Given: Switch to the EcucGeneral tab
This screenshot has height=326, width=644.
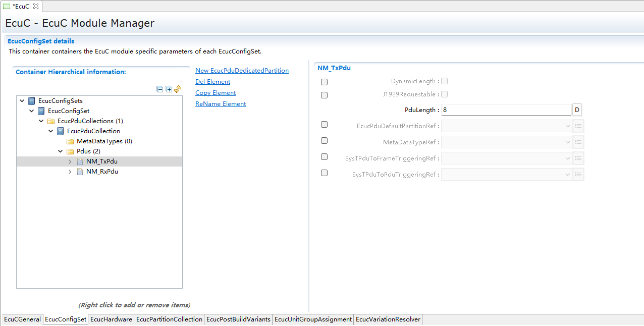Looking at the screenshot, I should click(x=22, y=319).
